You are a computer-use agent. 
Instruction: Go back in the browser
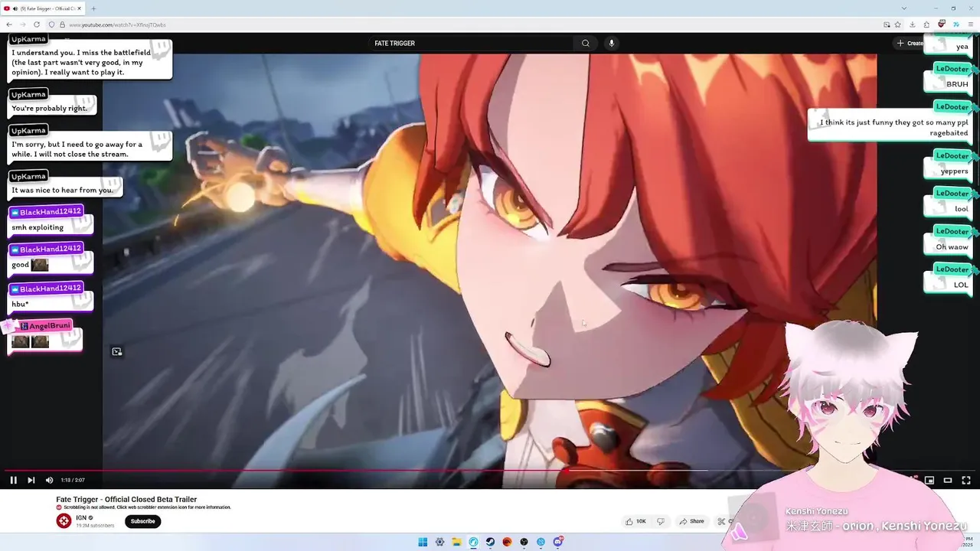[8, 24]
